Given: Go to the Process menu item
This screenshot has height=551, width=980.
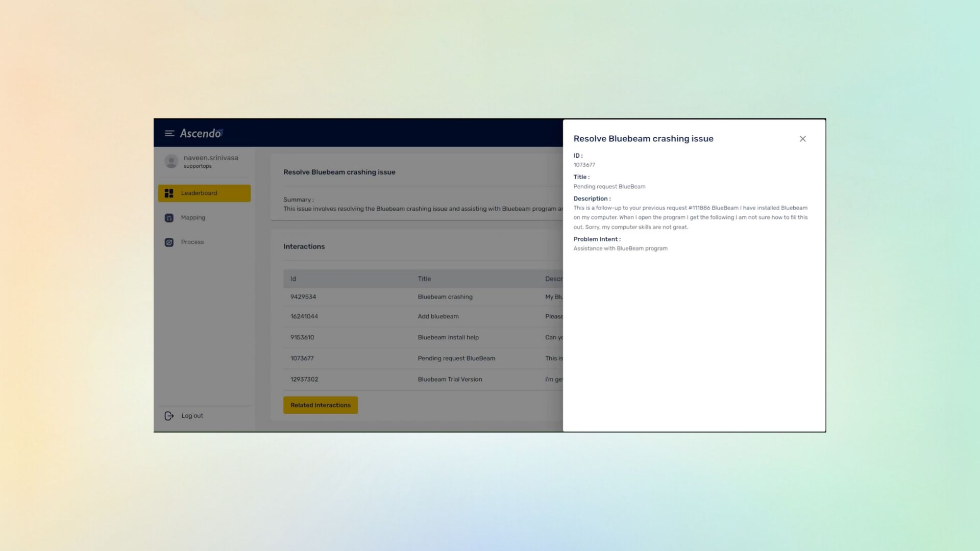Looking at the screenshot, I should pyautogui.click(x=192, y=242).
